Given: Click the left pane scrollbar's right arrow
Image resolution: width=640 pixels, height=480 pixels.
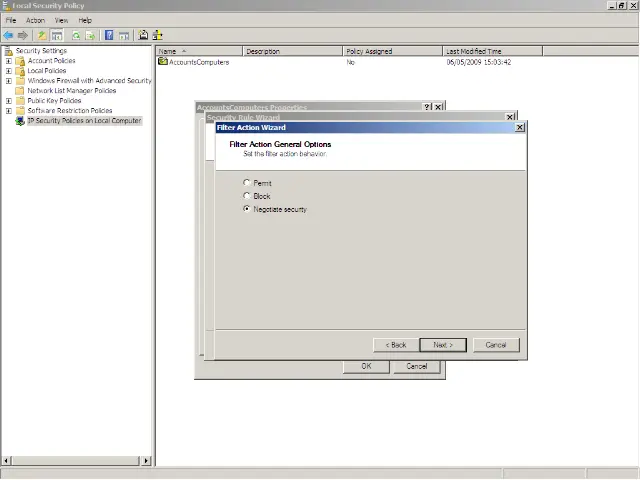Looking at the screenshot, I should pyautogui.click(x=147, y=461).
